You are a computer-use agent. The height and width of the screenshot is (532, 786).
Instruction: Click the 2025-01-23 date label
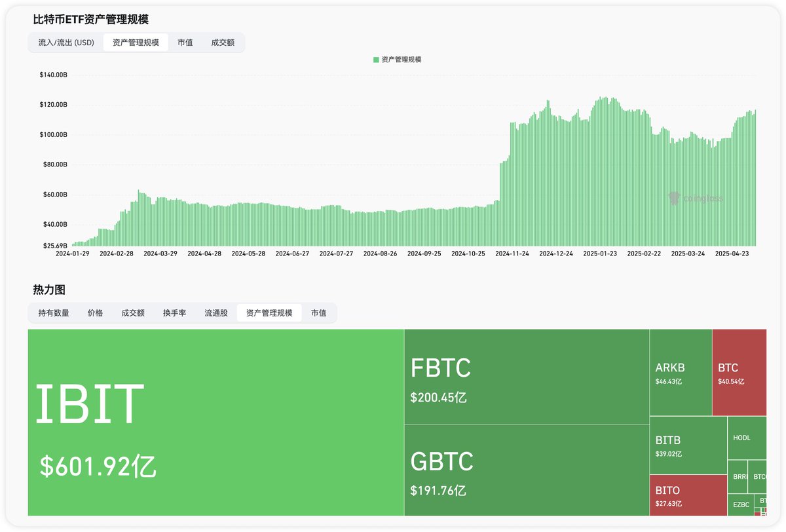600,253
